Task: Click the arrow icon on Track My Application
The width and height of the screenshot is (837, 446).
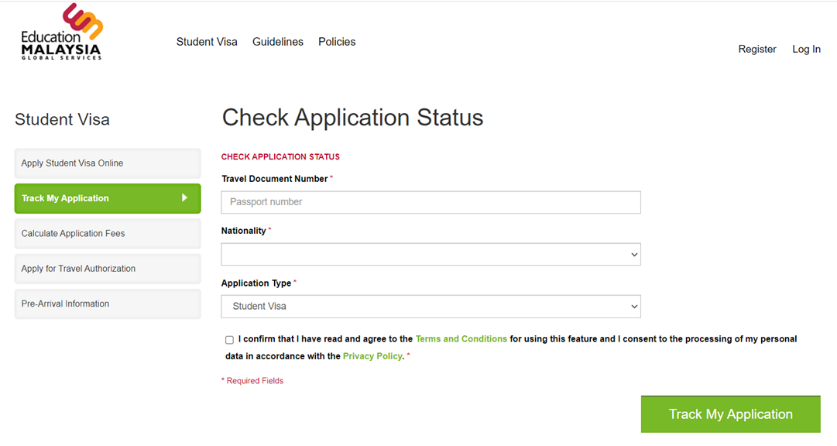Action: click(x=184, y=198)
